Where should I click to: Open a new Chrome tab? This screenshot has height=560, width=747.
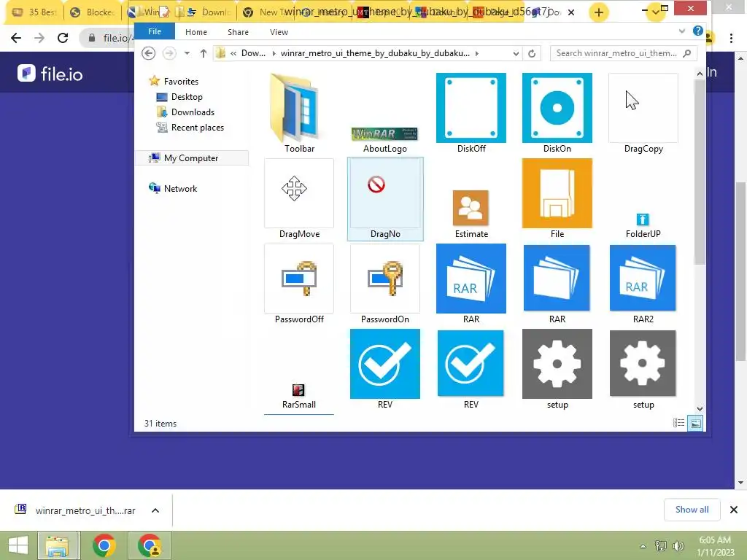599,12
